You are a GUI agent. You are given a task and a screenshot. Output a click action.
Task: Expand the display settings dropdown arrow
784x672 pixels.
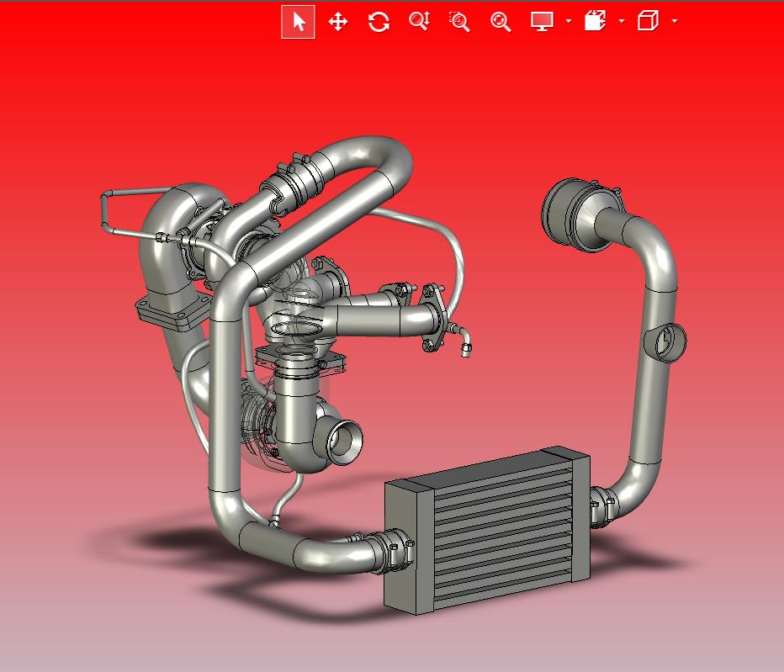[x=569, y=21]
